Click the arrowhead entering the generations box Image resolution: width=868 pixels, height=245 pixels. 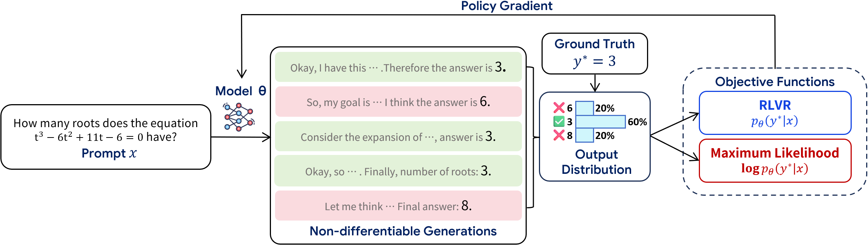(x=267, y=138)
